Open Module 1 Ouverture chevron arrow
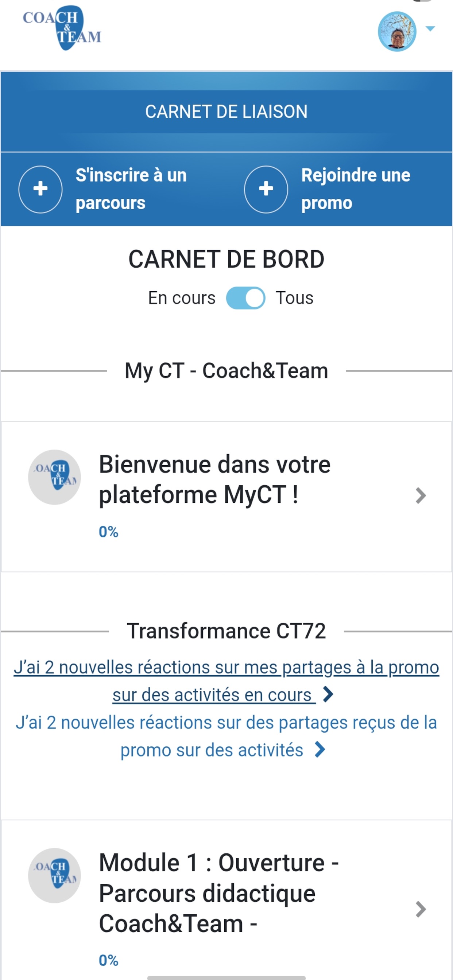Screen dimensions: 453x980 point(420,910)
